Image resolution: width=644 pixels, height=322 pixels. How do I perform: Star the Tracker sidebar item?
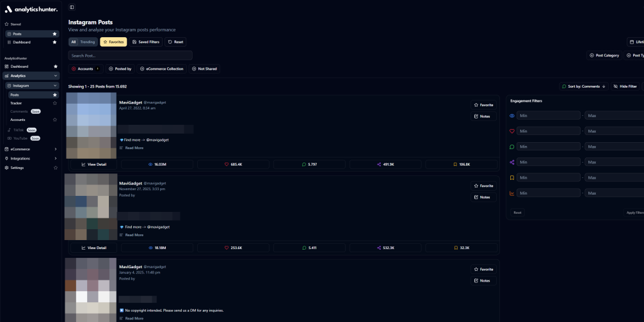(x=54, y=103)
